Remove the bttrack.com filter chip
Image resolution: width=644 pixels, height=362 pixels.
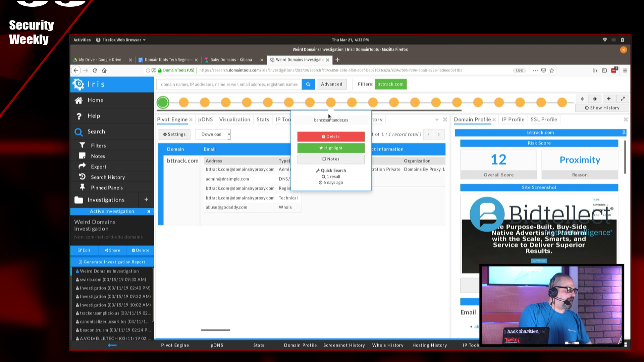click(x=390, y=84)
